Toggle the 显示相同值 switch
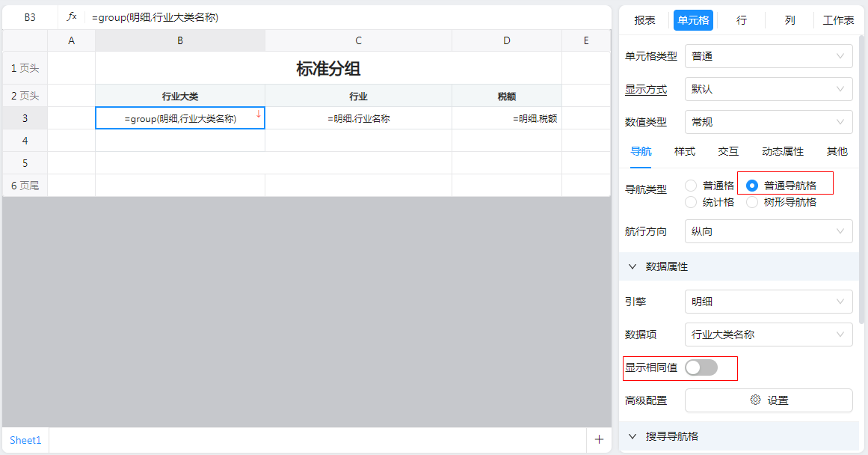The image size is (868, 455). pyautogui.click(x=701, y=367)
